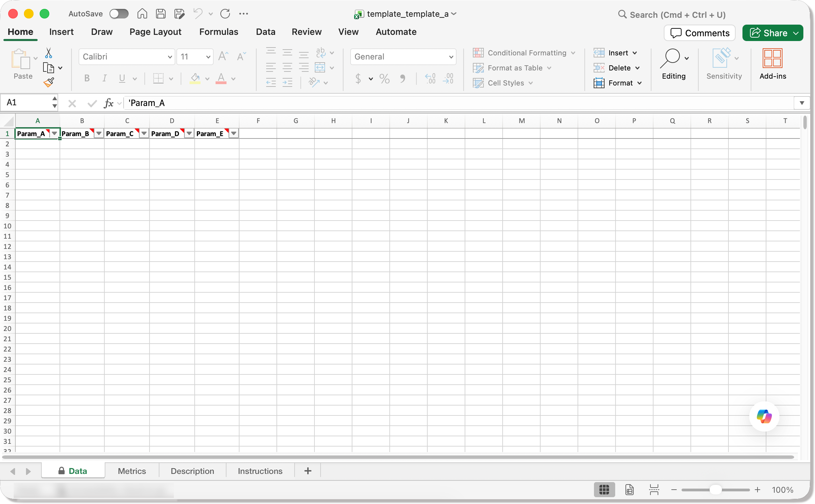The width and height of the screenshot is (815, 504).
Task: Click the Increase Font Size icon
Action: click(223, 56)
